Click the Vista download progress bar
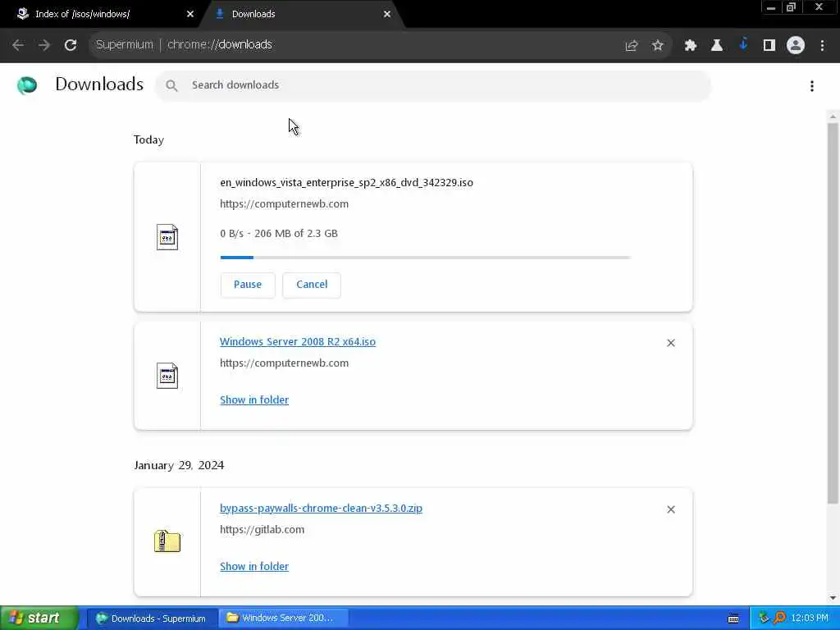 point(426,258)
